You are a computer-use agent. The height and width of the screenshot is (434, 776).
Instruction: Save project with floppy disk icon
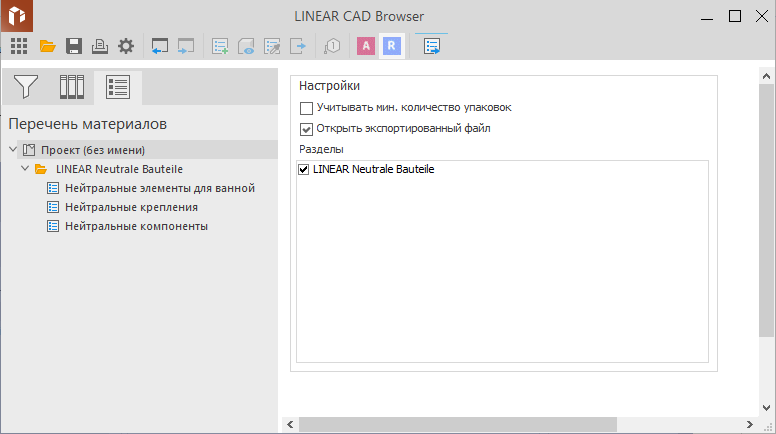tap(74, 46)
